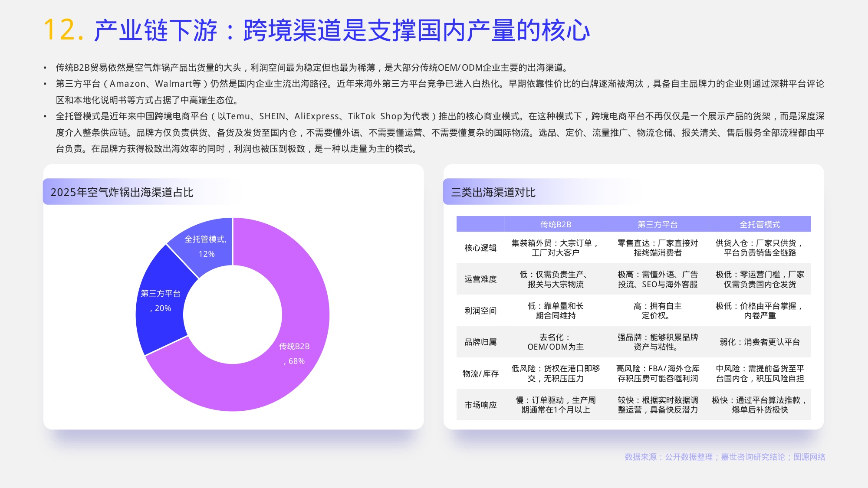Viewport: 868px width, 488px height.
Task: Click the first bullet starting '传统B2B贸易依然是'
Action: click(312, 68)
